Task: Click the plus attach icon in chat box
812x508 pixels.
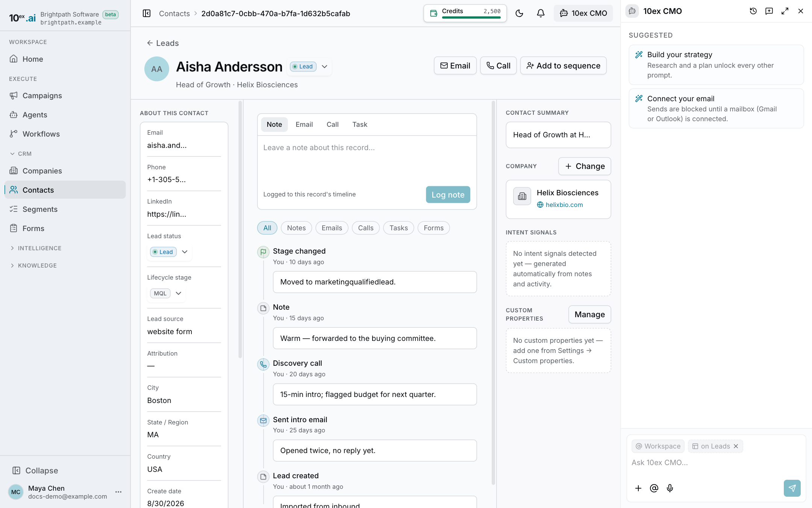Action: point(638,488)
